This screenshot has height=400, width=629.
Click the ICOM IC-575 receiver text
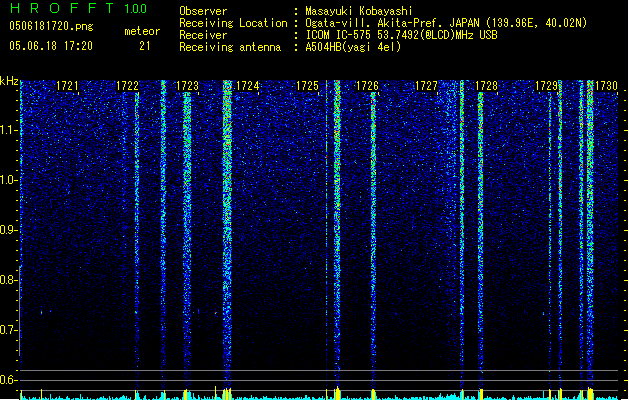(x=401, y=35)
